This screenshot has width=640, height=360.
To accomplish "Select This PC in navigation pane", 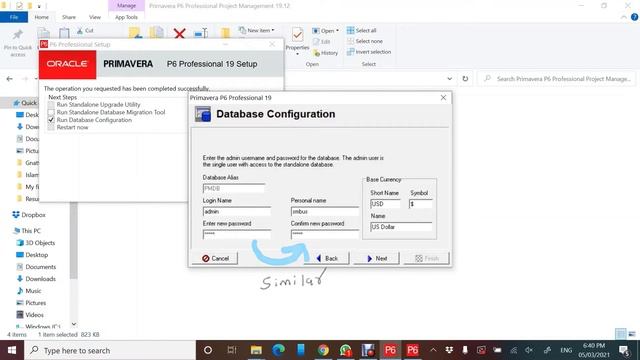I will (x=27, y=231).
